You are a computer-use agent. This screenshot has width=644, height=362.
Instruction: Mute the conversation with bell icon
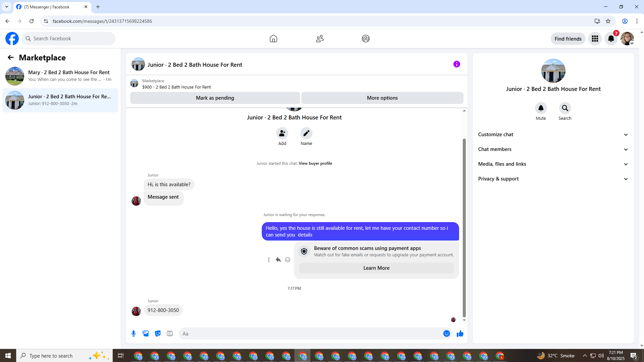click(x=541, y=108)
